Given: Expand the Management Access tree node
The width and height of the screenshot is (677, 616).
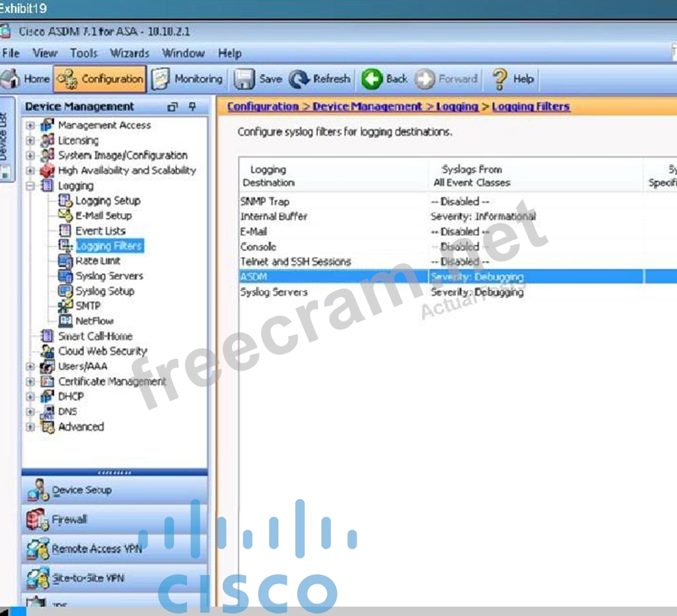Looking at the screenshot, I should 30,125.
